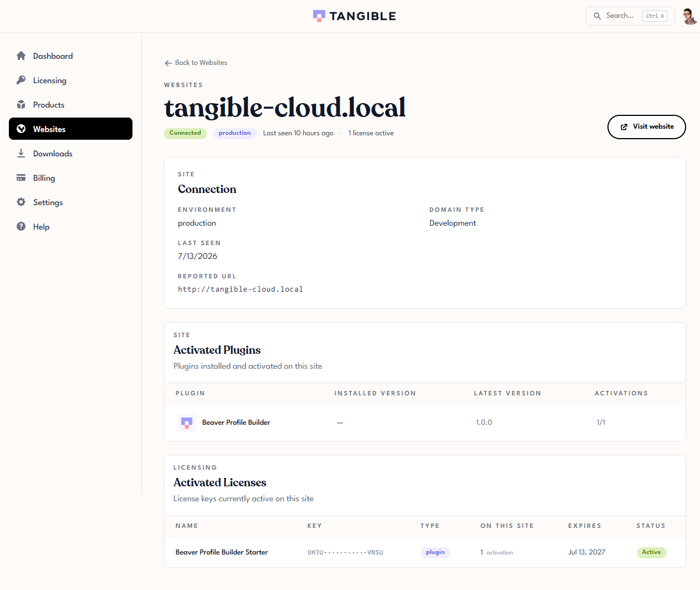This screenshot has height=590, width=700.
Task: Click the license key UHJU-···-VNSU
Action: [345, 553]
